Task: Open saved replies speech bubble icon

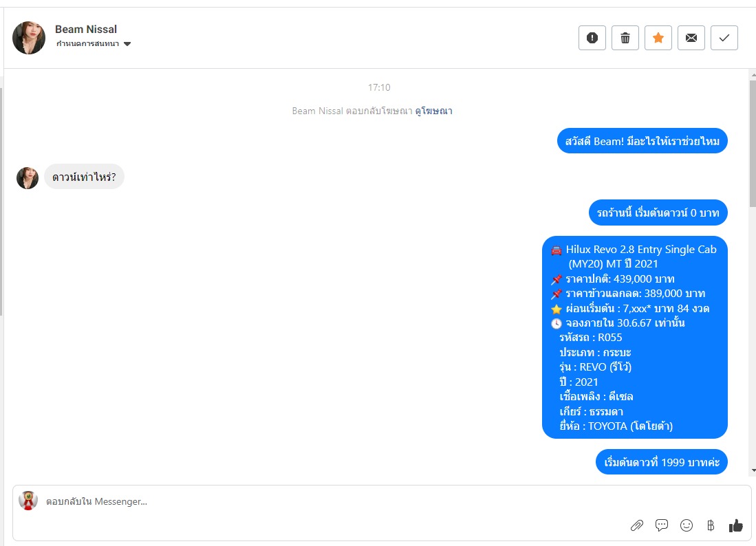Action: (x=662, y=525)
